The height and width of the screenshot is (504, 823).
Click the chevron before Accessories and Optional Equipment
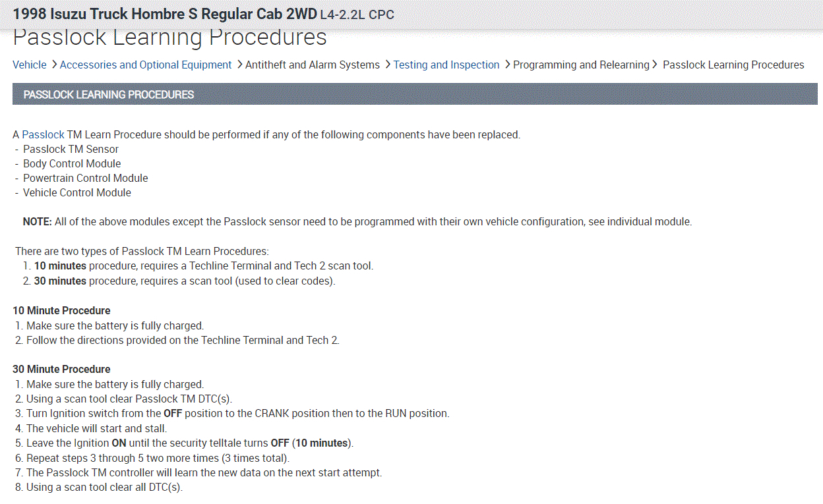click(x=54, y=65)
